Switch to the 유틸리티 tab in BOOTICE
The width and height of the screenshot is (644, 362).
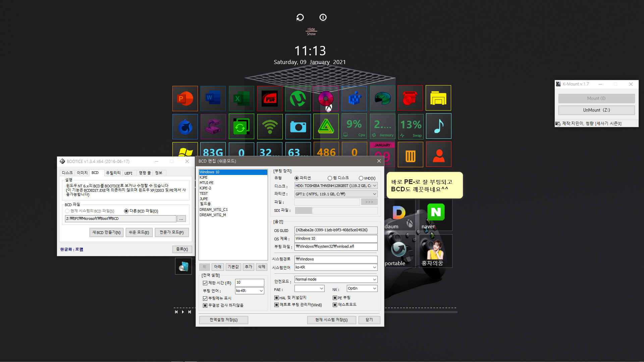113,173
